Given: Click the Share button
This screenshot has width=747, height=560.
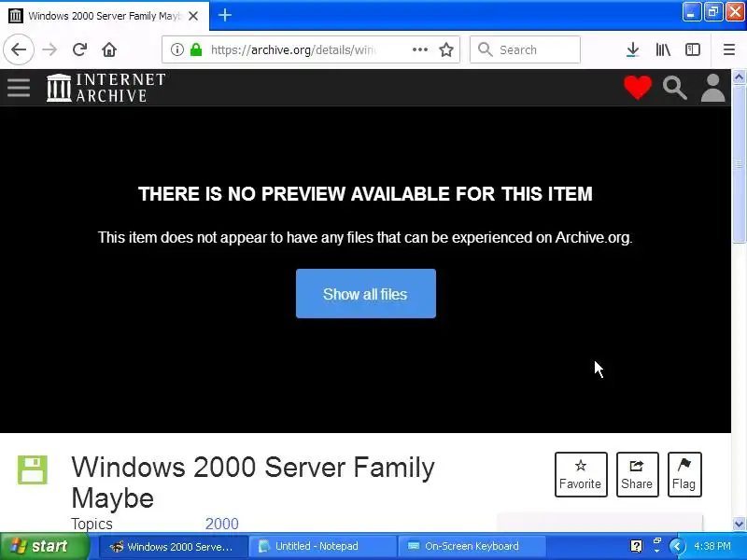Looking at the screenshot, I should (637, 474).
